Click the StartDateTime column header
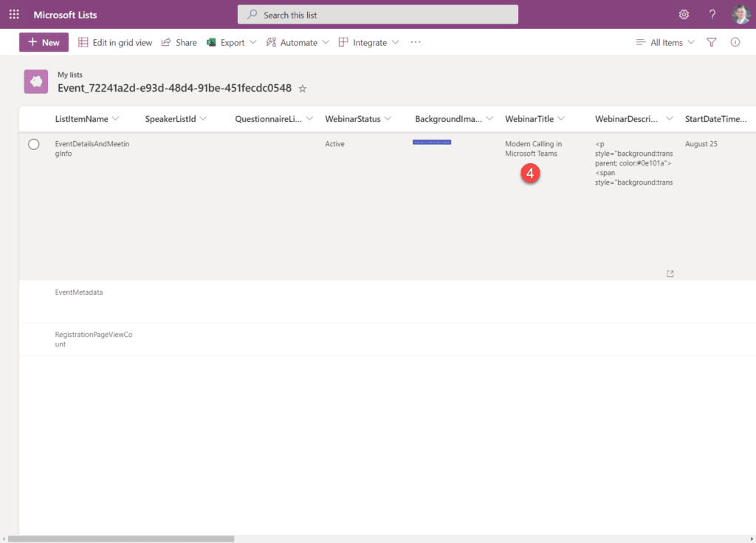The width and height of the screenshot is (756, 543). (715, 119)
